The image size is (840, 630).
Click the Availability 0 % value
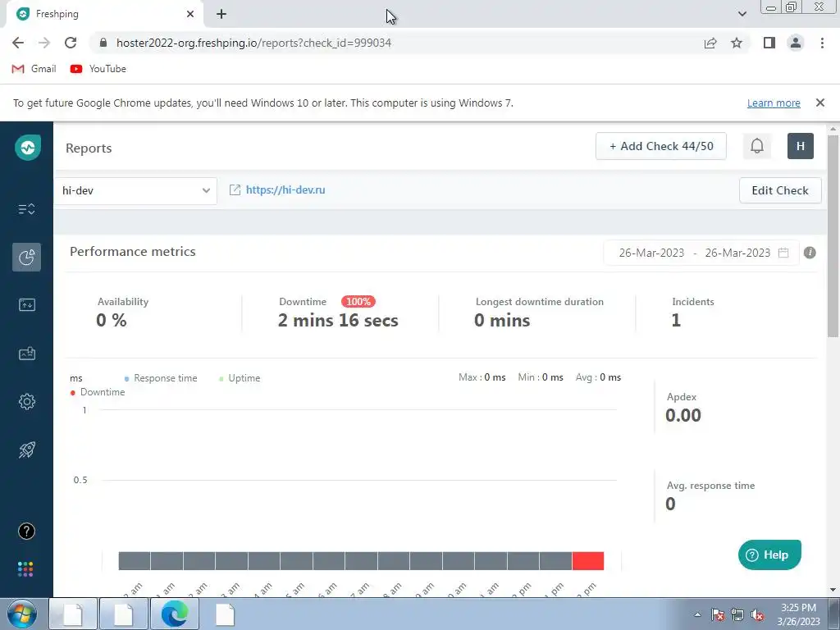tap(112, 321)
